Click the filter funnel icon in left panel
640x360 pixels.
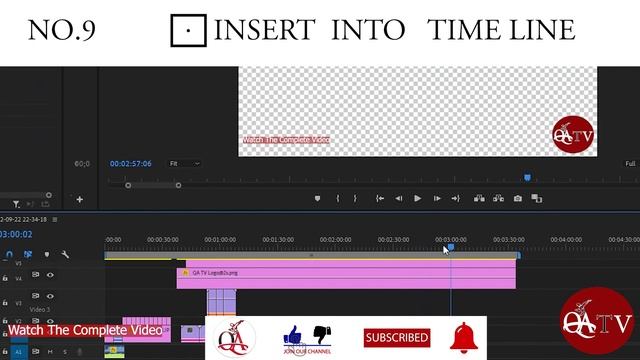click(x=16, y=204)
